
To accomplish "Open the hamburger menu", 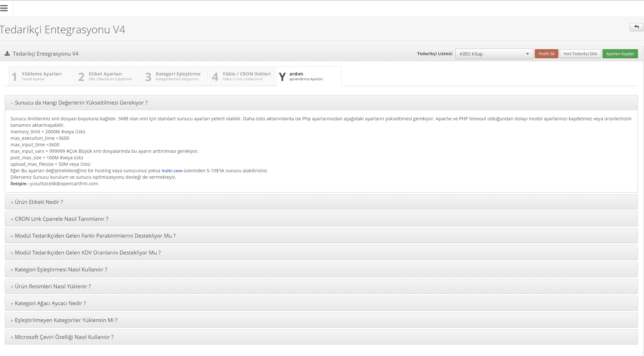I will [x=4, y=8].
